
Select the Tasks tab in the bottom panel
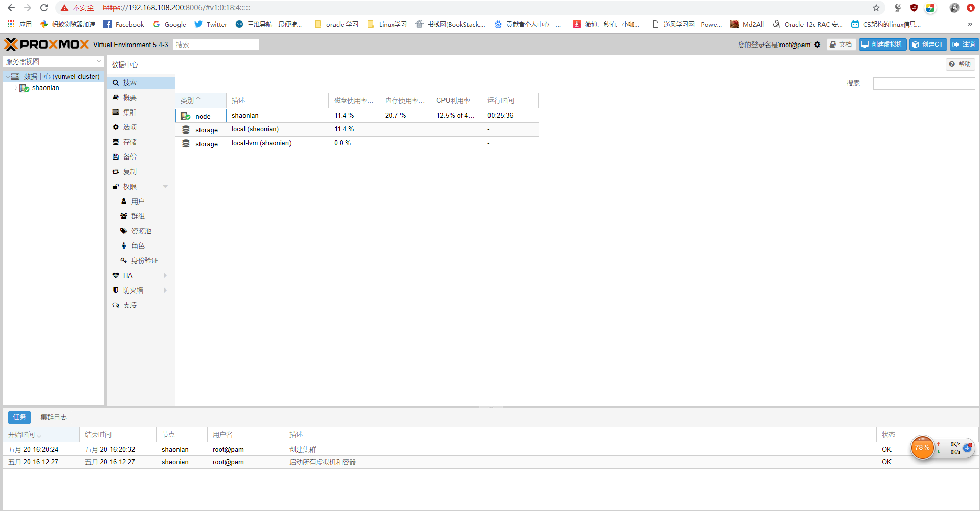(19, 417)
